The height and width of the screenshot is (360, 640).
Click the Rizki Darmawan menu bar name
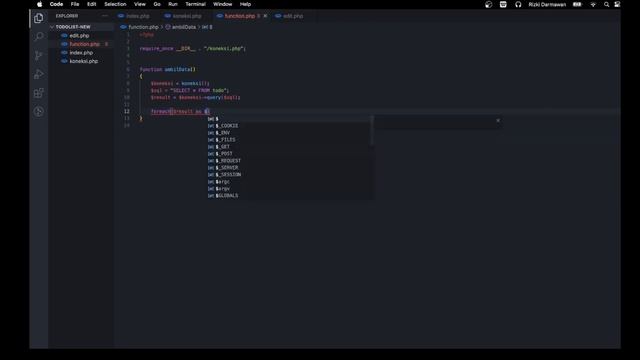coord(547,4)
